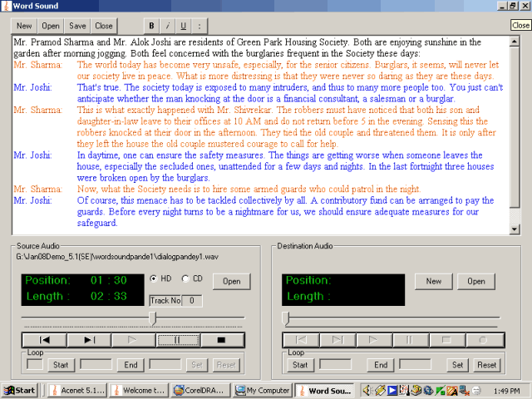Stop the Source Audio playback
532x399 pixels.
[222, 340]
